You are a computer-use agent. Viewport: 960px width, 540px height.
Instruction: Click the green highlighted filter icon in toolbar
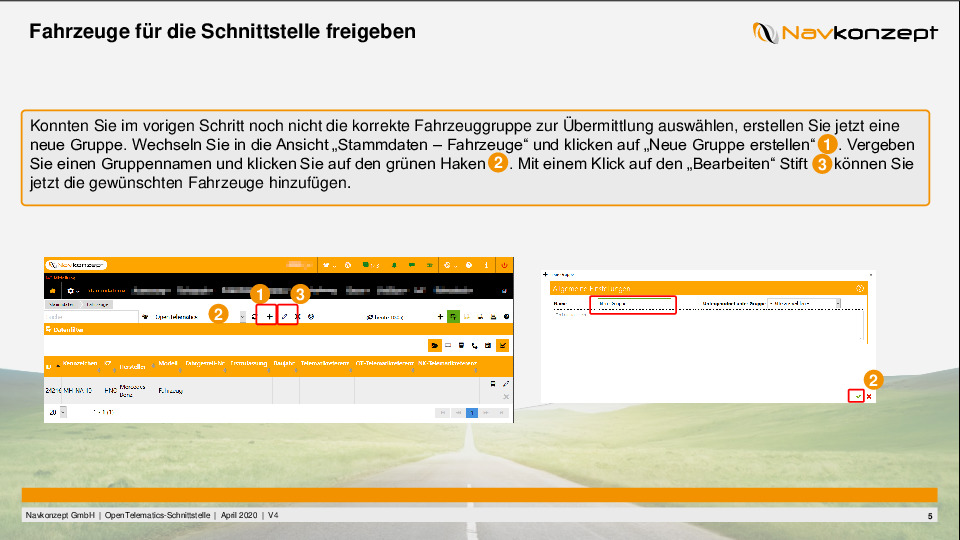click(453, 316)
